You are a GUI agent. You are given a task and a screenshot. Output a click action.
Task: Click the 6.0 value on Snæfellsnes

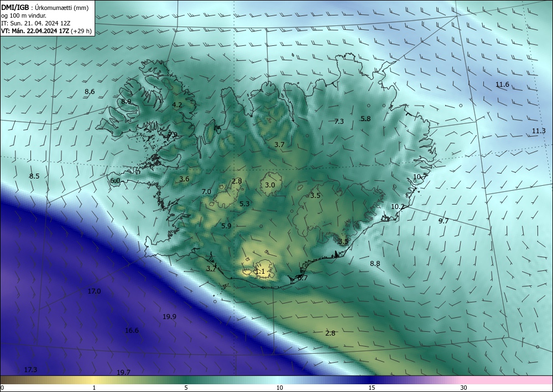pos(115,181)
